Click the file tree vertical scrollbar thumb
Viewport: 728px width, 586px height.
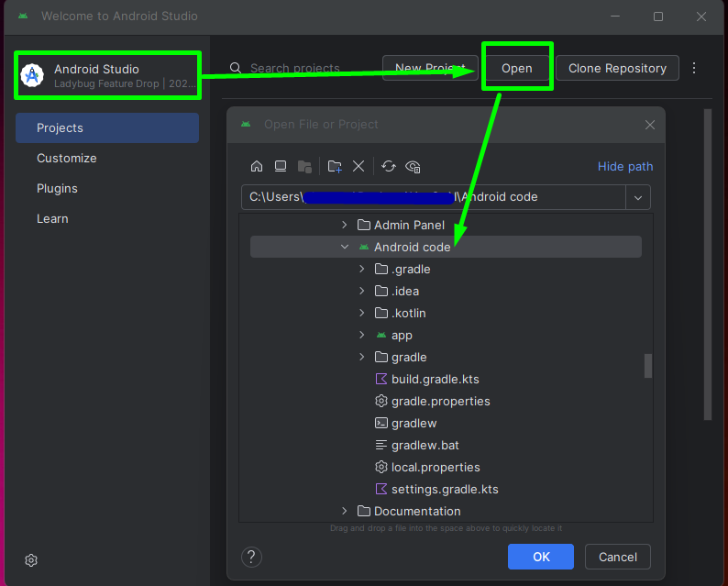click(x=647, y=365)
